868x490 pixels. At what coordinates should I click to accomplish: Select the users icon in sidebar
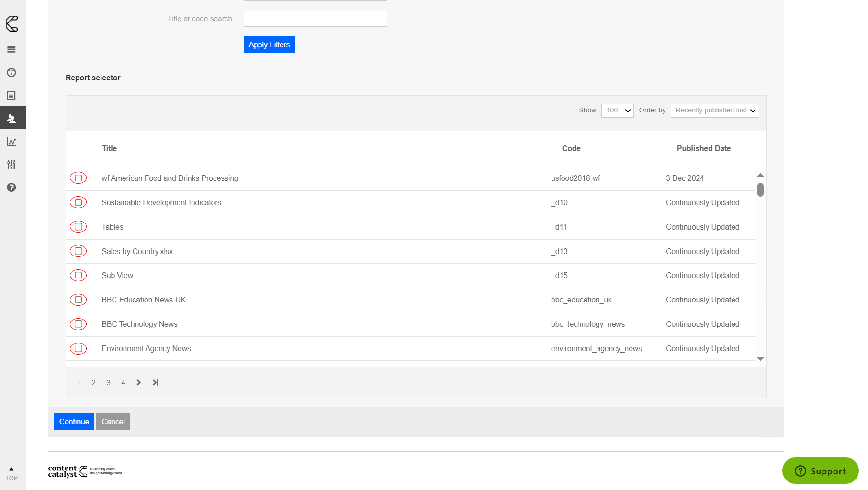pos(11,118)
